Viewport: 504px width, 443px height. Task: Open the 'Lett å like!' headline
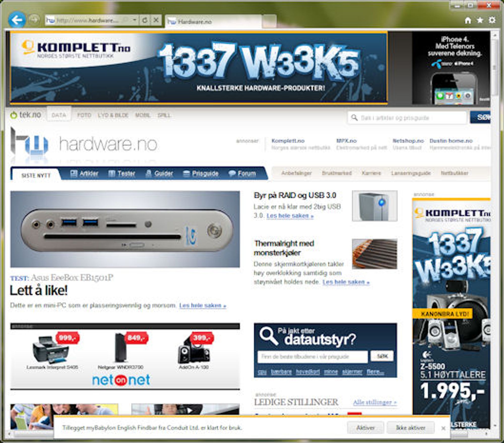click(39, 290)
